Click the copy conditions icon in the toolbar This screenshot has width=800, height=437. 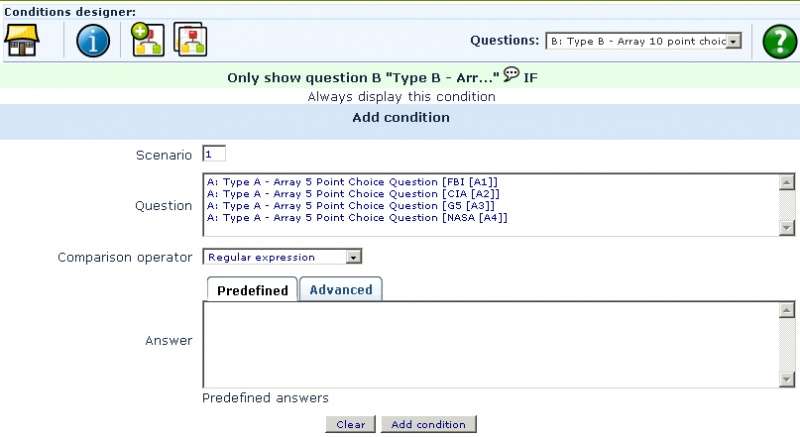[190, 41]
